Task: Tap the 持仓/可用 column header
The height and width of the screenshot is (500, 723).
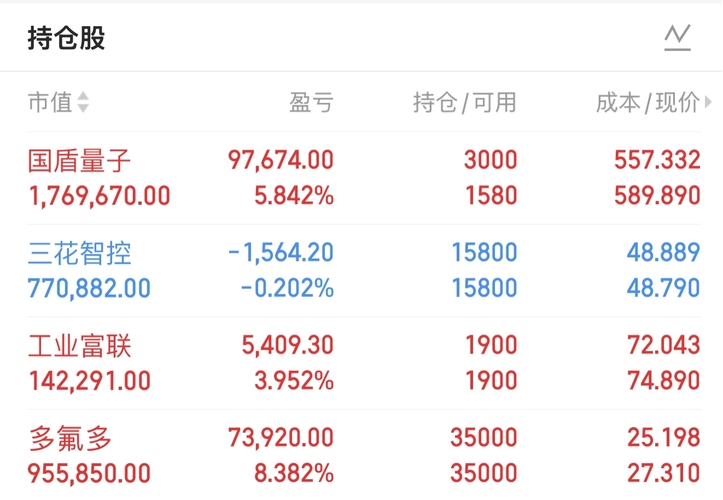Action: [465, 102]
